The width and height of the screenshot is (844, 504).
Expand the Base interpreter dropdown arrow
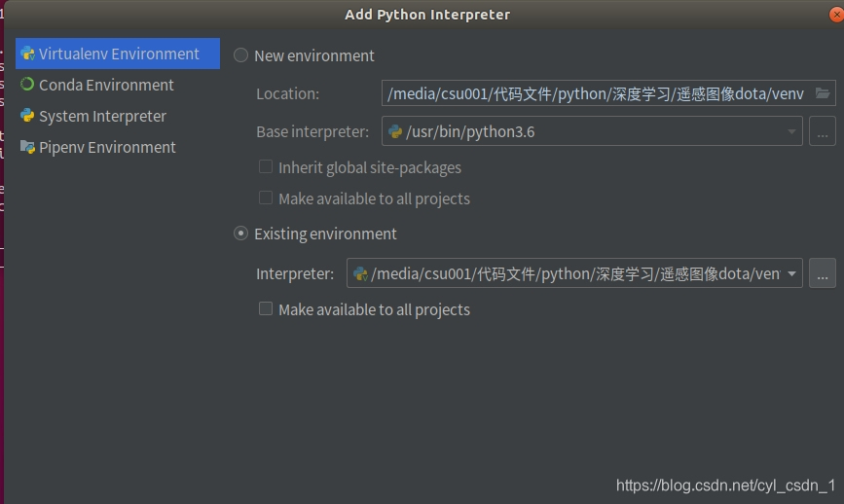(791, 131)
